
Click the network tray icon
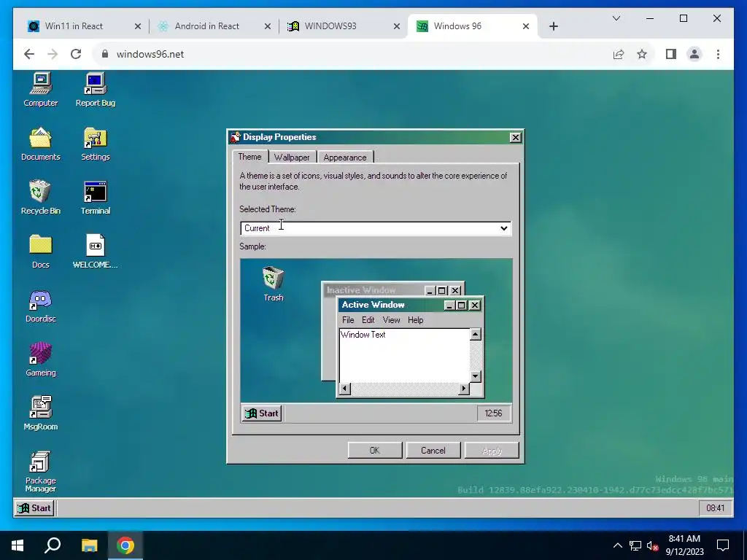[x=635, y=545]
